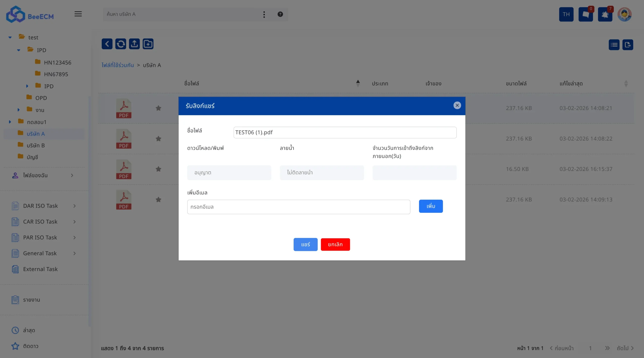Viewport: 644px width, 358px height.
Task: Open the watermark dropdown
Action: point(321,173)
